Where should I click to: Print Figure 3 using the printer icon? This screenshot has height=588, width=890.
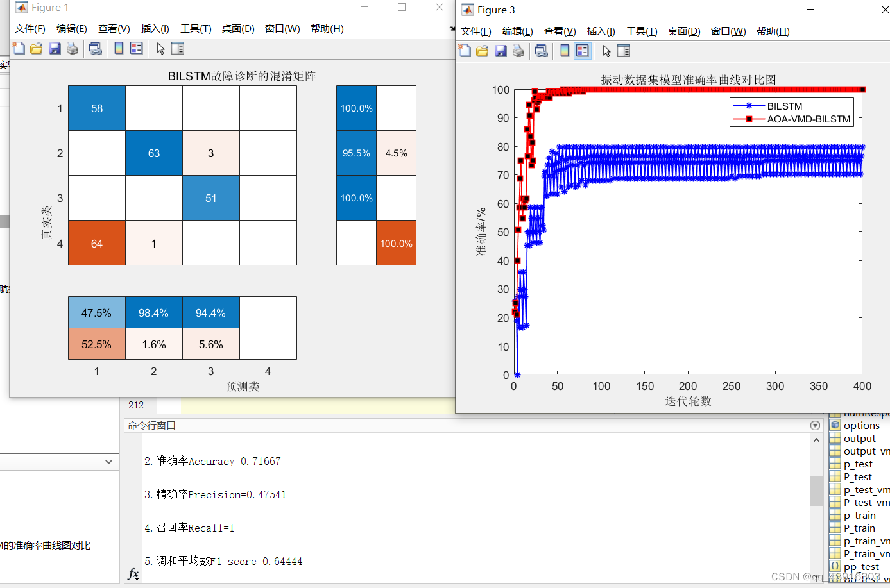518,51
